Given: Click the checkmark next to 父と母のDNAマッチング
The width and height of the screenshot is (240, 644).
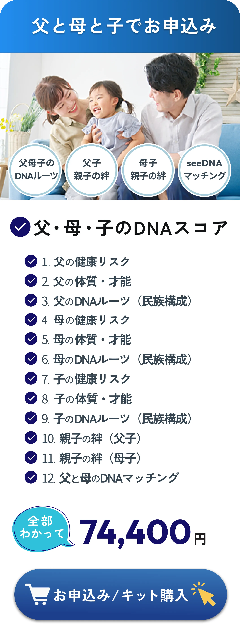Looking at the screenshot, I should (x=31, y=477).
